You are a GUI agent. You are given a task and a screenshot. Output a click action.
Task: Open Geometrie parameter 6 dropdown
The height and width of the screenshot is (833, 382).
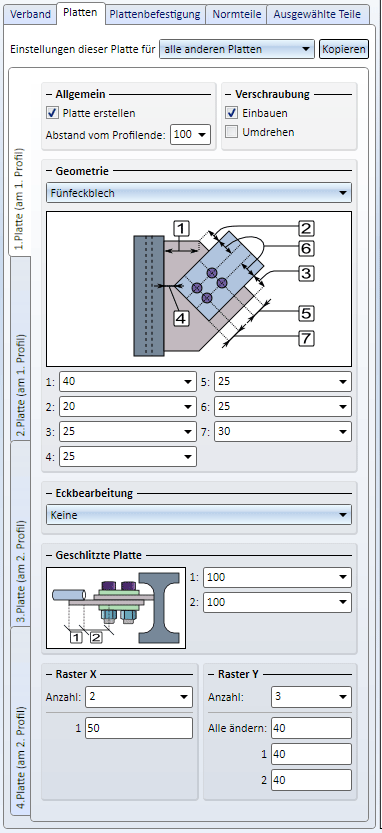(x=283, y=407)
